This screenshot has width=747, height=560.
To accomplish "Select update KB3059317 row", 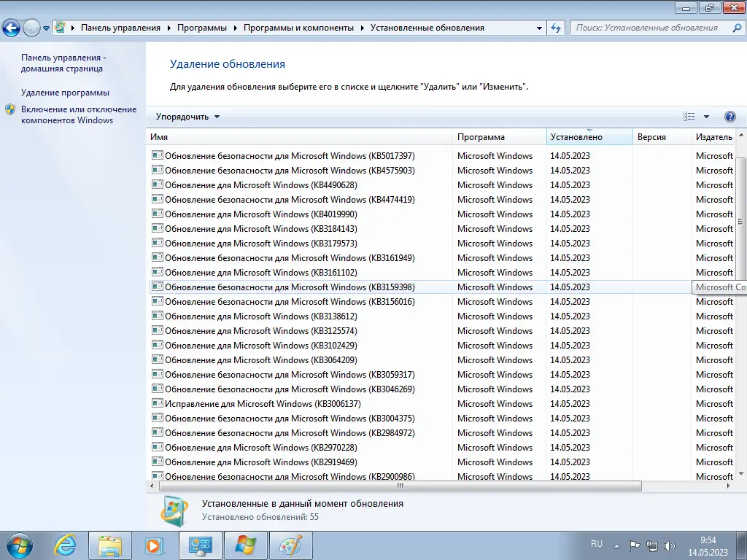I will pyautogui.click(x=441, y=375).
